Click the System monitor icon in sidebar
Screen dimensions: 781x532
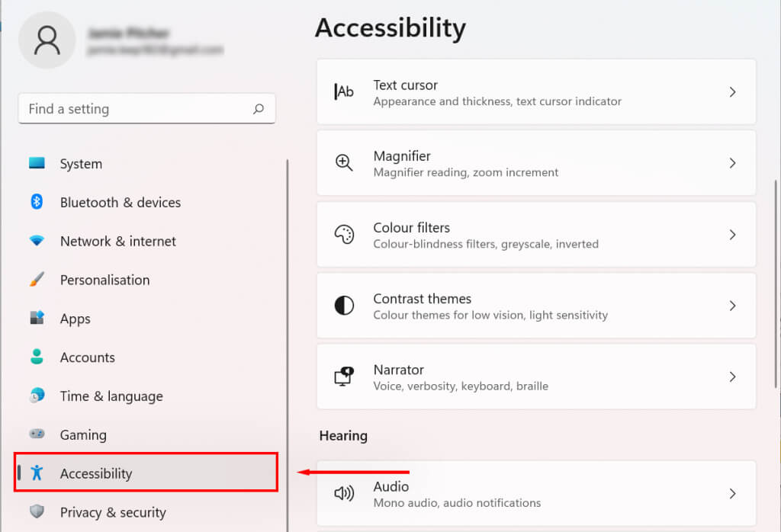(x=37, y=163)
